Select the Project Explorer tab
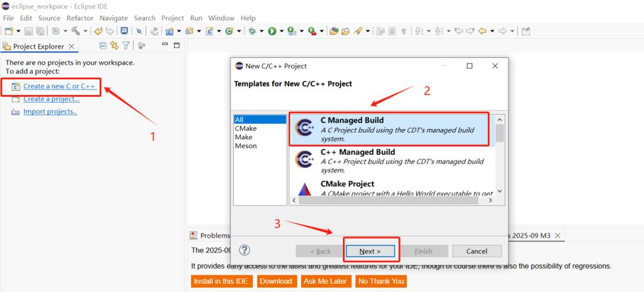Image resolution: width=644 pixels, height=292 pixels. tap(39, 47)
